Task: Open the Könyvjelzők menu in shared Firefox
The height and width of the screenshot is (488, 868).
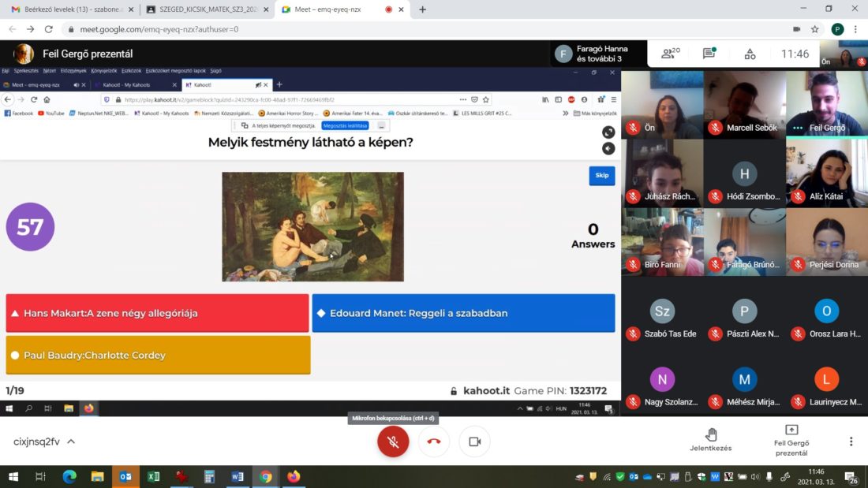Action: [x=104, y=71]
